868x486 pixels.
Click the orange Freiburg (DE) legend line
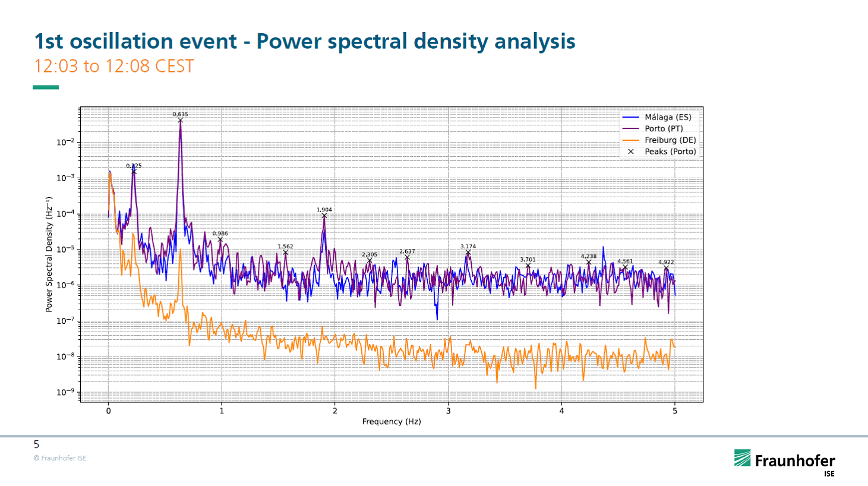pos(631,140)
